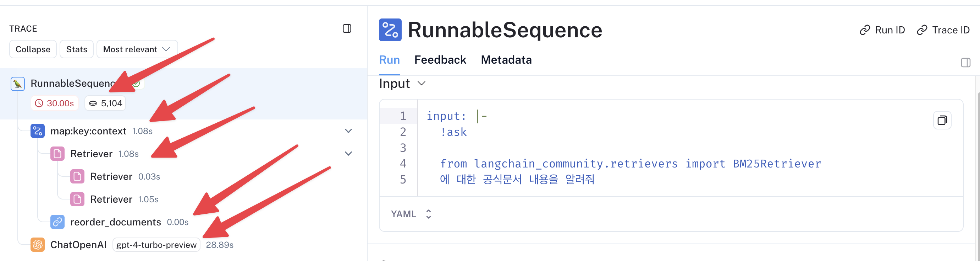Click the reorder_documents link icon
This screenshot has width=980, height=261.
coord(57,222)
